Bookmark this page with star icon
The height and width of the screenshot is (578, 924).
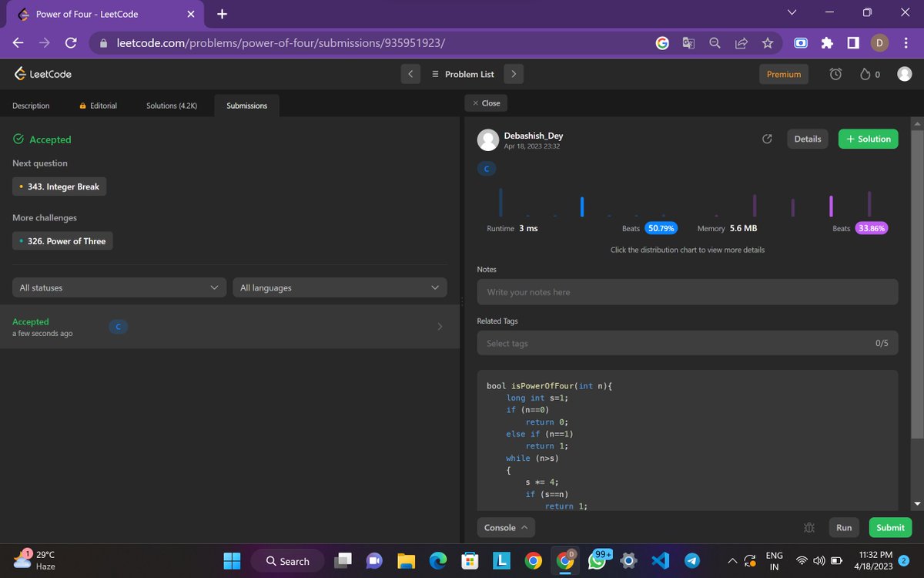pos(768,44)
